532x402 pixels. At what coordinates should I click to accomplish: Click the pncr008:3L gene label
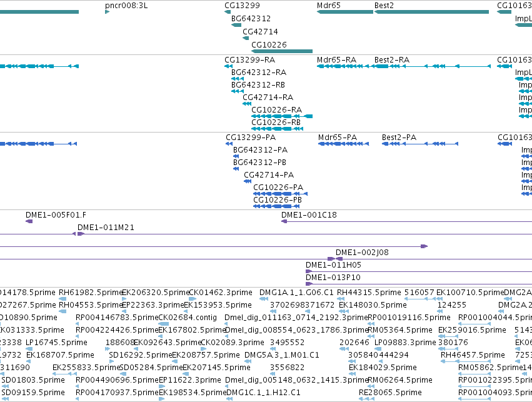point(126,6)
